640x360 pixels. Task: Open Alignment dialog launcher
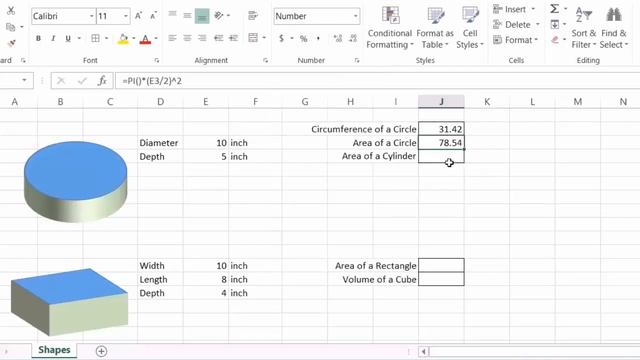pos(266,60)
